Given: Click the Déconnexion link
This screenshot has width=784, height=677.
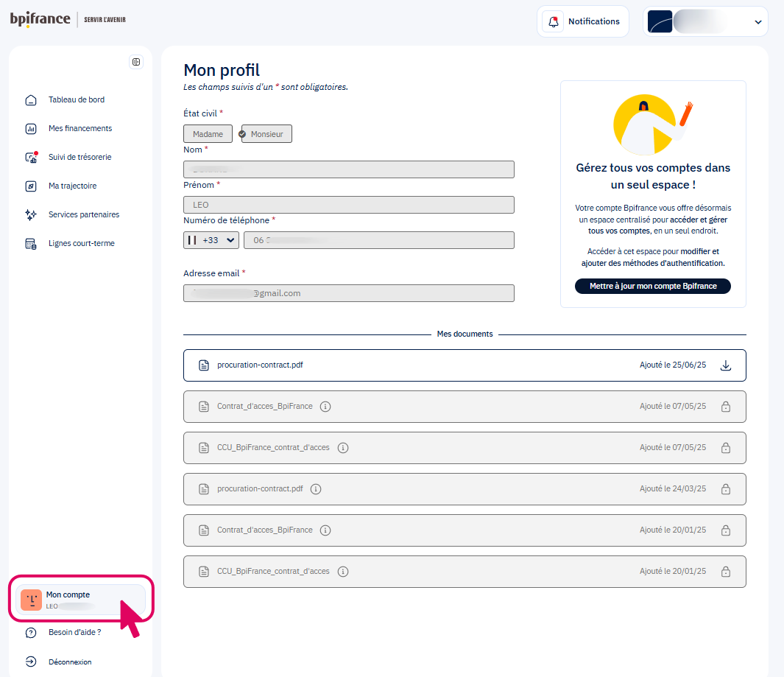Looking at the screenshot, I should pos(70,662).
